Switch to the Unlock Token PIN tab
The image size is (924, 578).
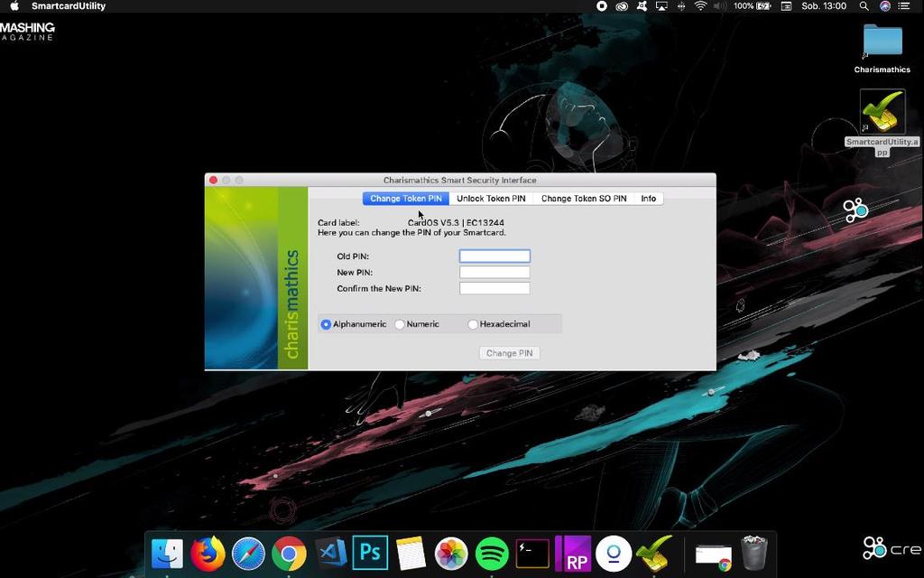[x=491, y=199]
